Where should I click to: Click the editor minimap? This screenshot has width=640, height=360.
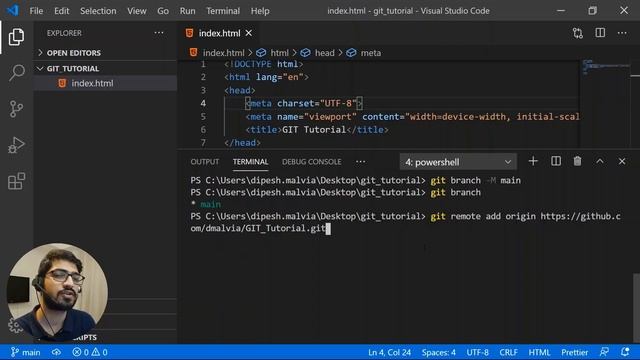click(x=605, y=67)
